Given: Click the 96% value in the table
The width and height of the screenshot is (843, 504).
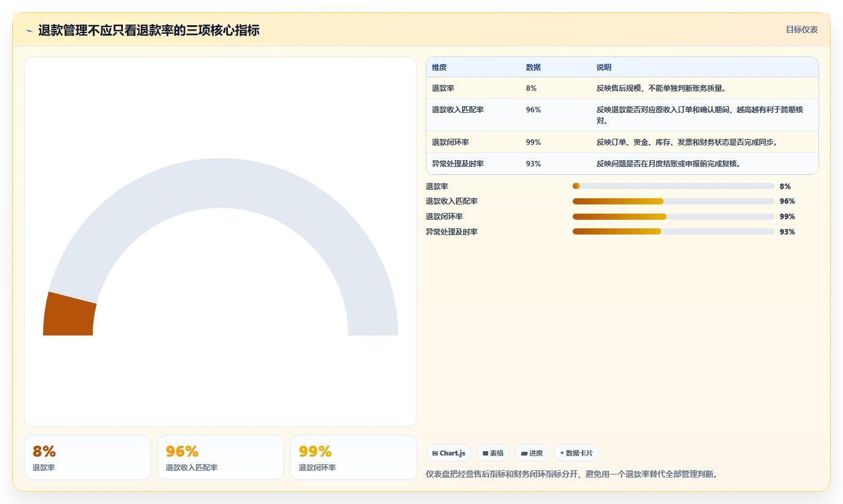Looking at the screenshot, I should tap(533, 110).
